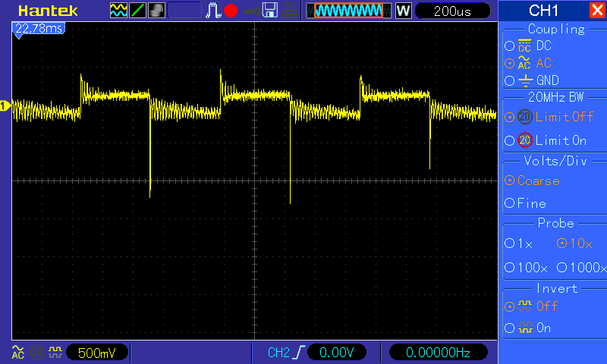Screen dimensions: 607x364
Task: Select GND coupling radio button
Action: point(509,80)
